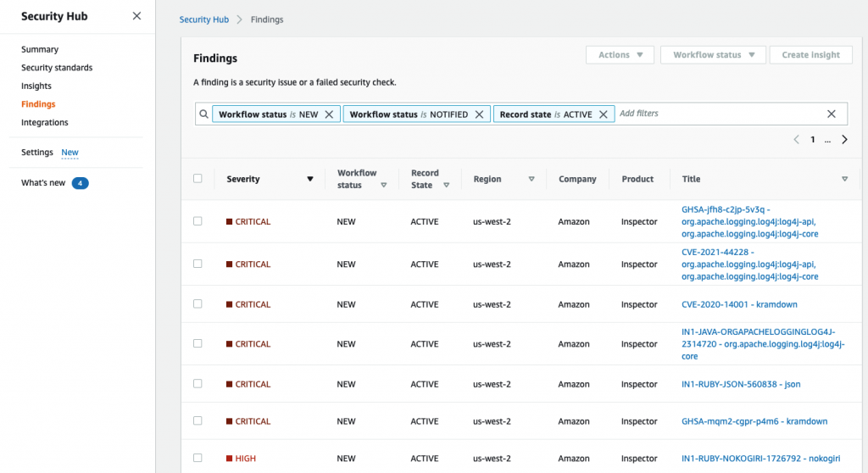868x473 pixels.
Task: Click the What's new badge showing 4
Action: [x=81, y=183]
